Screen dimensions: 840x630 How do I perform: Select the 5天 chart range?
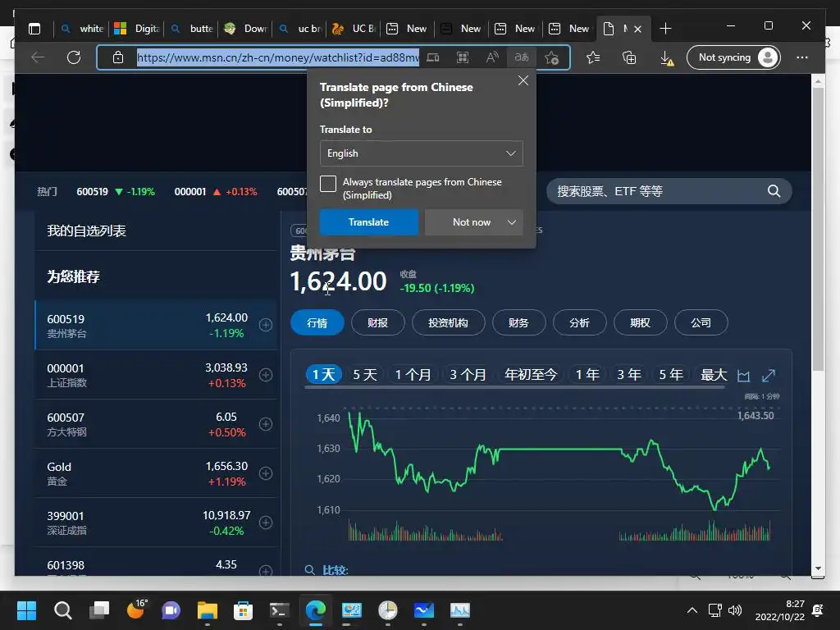[365, 374]
